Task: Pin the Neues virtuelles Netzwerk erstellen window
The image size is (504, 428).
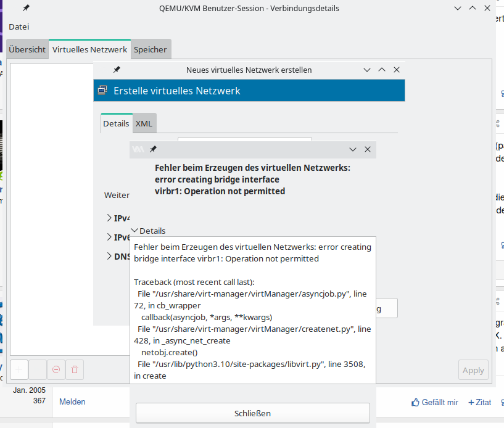Action: point(117,70)
